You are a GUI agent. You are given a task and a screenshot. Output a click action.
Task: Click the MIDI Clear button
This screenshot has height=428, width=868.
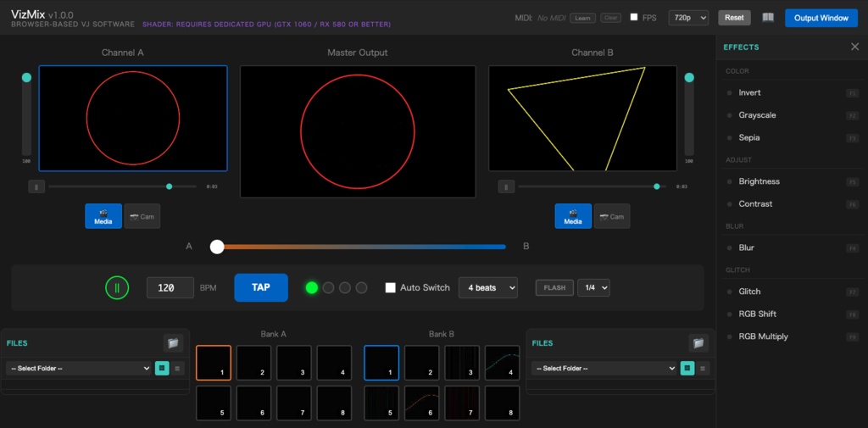click(x=610, y=18)
